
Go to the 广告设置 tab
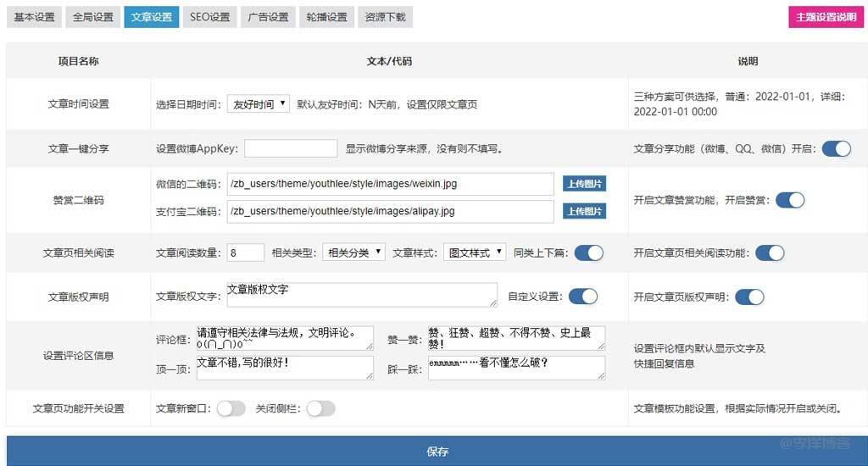[x=268, y=17]
